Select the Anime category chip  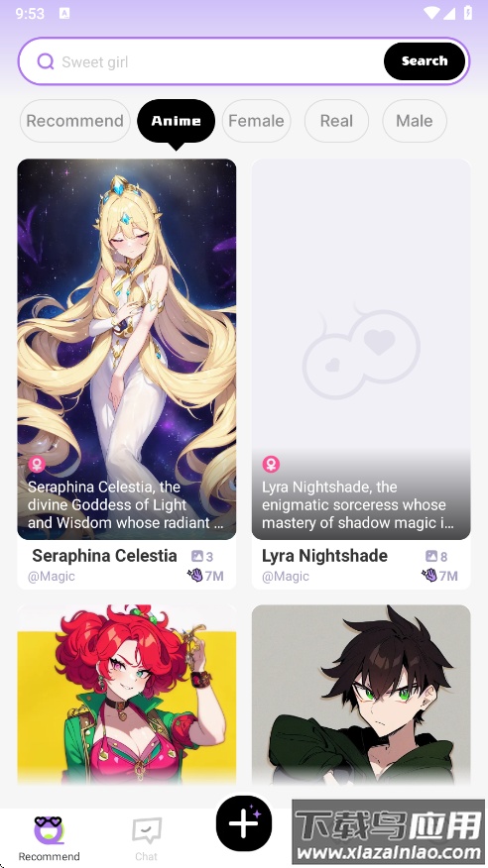(x=177, y=121)
